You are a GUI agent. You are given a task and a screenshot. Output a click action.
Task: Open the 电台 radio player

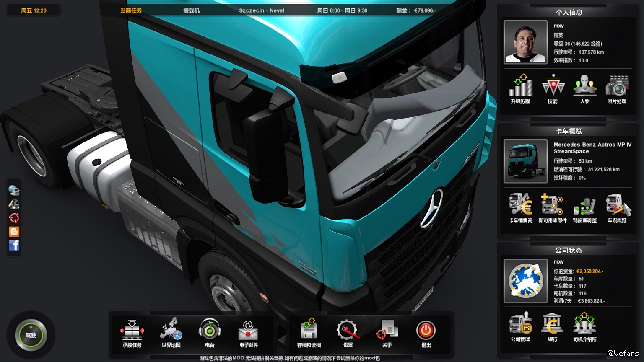pos(210,334)
